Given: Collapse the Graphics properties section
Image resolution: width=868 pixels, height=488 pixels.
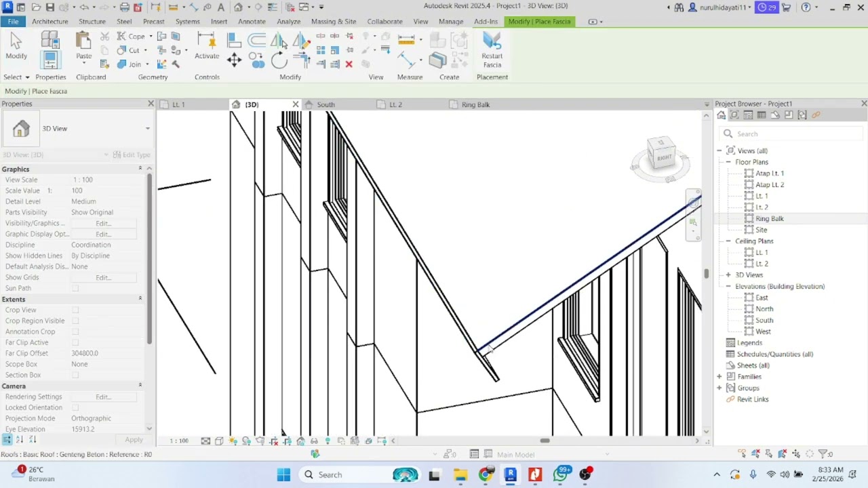Looking at the screenshot, I should [x=140, y=168].
